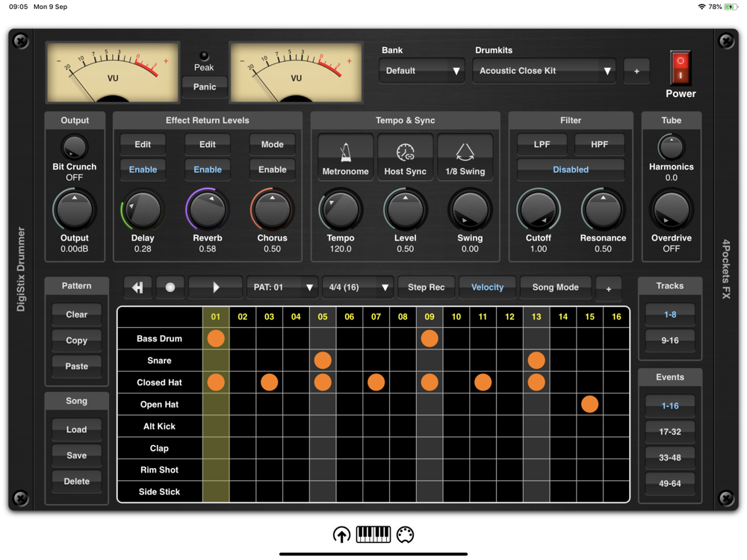Select the HPF filter type
Viewport: 747px width, 560px height.
[x=599, y=144]
